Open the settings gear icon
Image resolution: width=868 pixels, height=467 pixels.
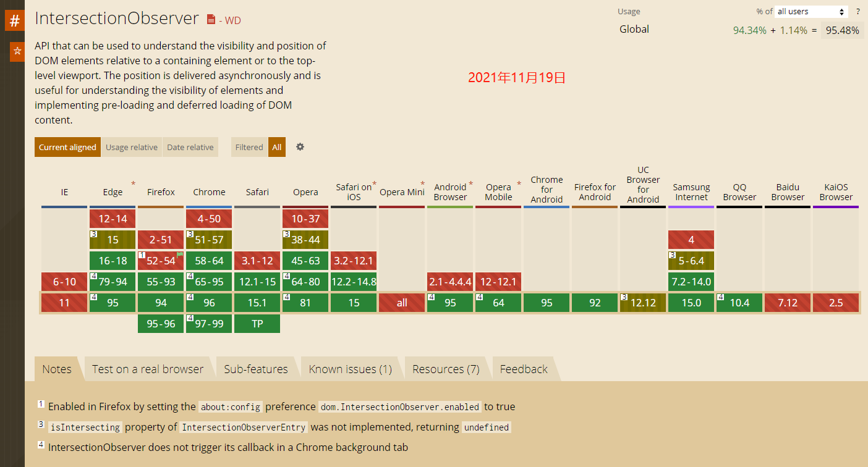coord(300,147)
